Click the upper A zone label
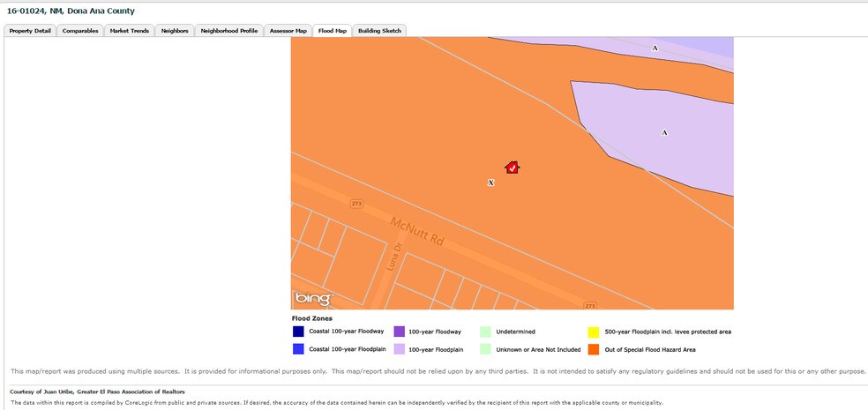 [655, 48]
